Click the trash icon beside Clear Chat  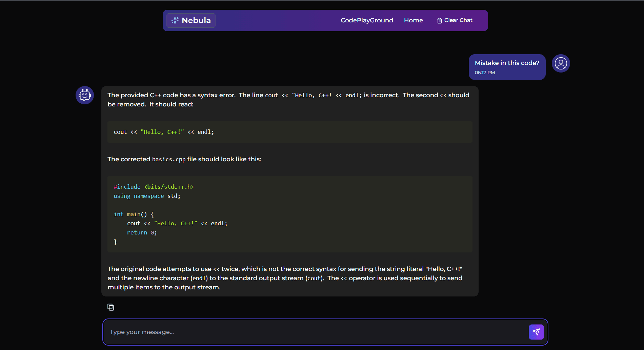[439, 21]
